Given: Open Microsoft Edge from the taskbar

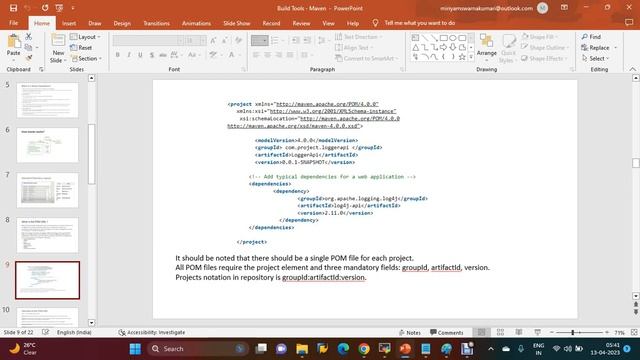Looking at the screenshot, I should [343, 349].
